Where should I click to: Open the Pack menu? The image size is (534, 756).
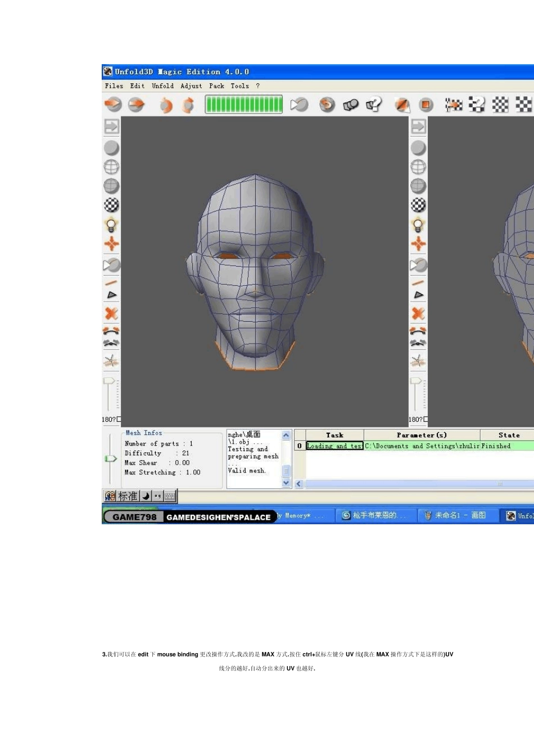click(216, 86)
